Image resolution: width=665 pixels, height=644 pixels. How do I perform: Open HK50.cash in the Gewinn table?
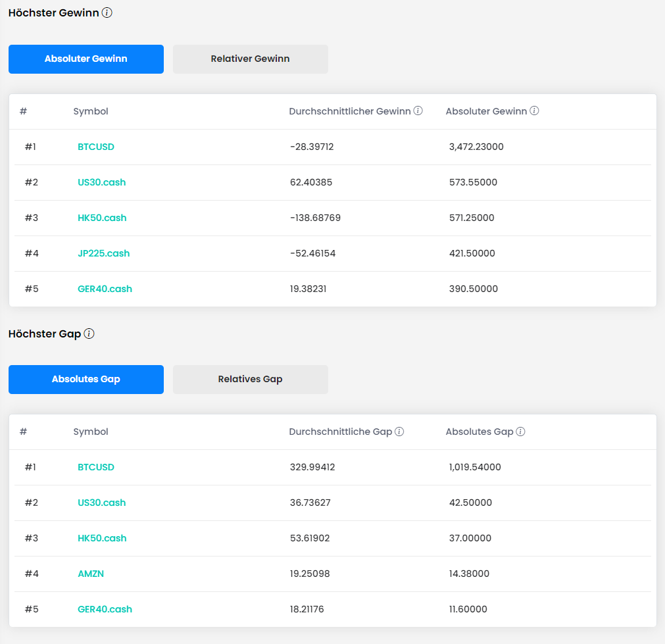coord(102,218)
